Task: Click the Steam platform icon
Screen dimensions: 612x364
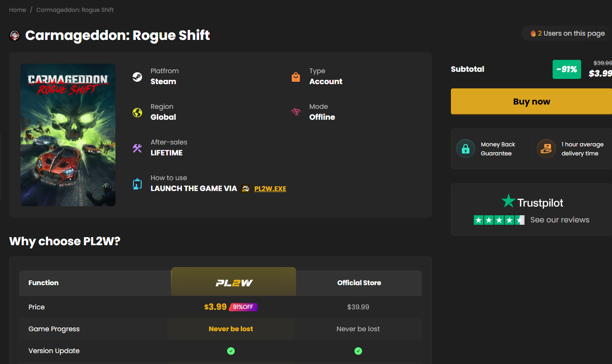Action: click(137, 77)
